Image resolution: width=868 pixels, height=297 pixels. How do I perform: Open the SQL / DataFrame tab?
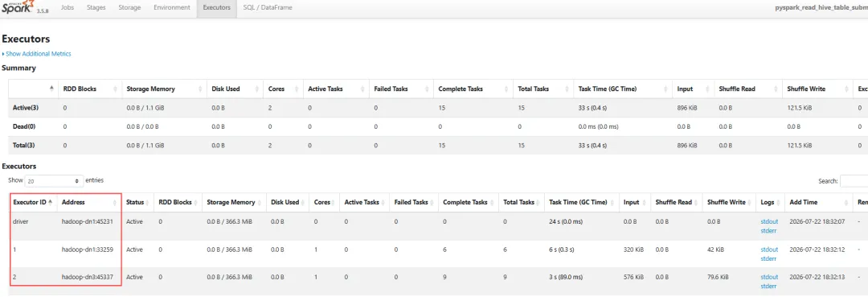[268, 8]
